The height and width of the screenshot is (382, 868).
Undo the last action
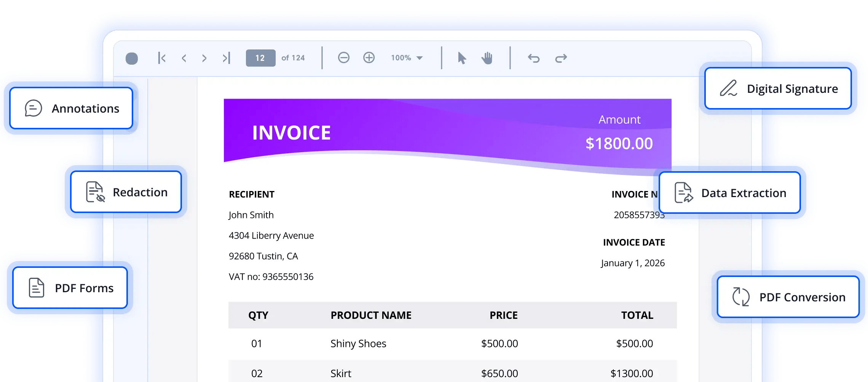pos(534,58)
